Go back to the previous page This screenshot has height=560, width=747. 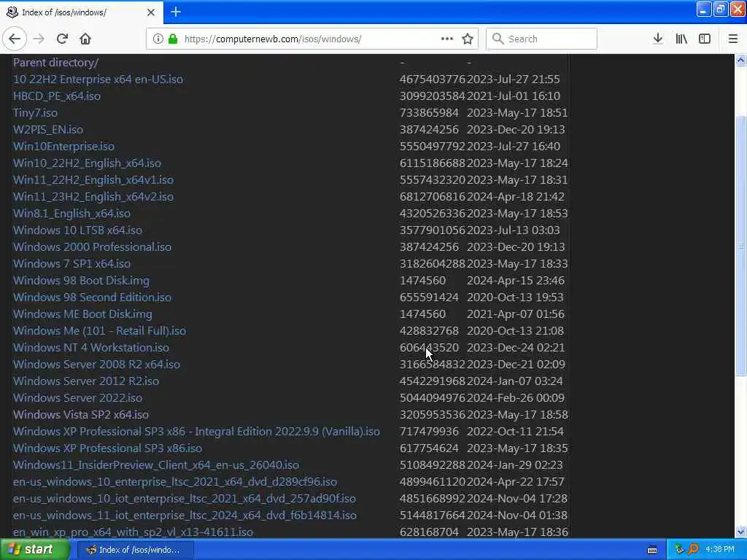[15, 39]
